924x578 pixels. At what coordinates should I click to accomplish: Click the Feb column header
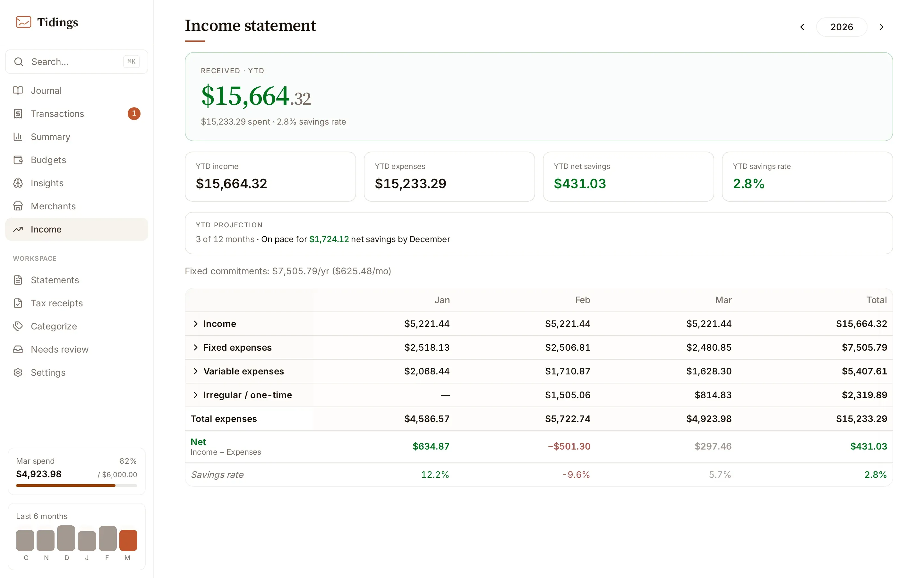583,300
